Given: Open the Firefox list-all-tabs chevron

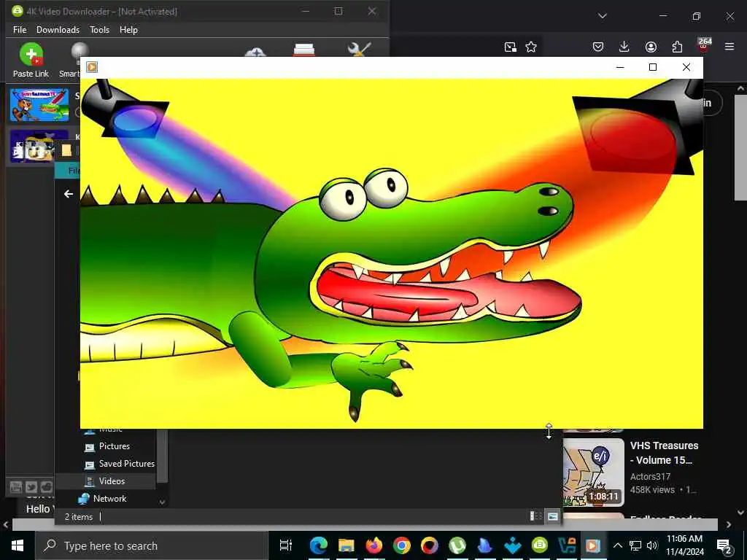Looking at the screenshot, I should (x=602, y=16).
